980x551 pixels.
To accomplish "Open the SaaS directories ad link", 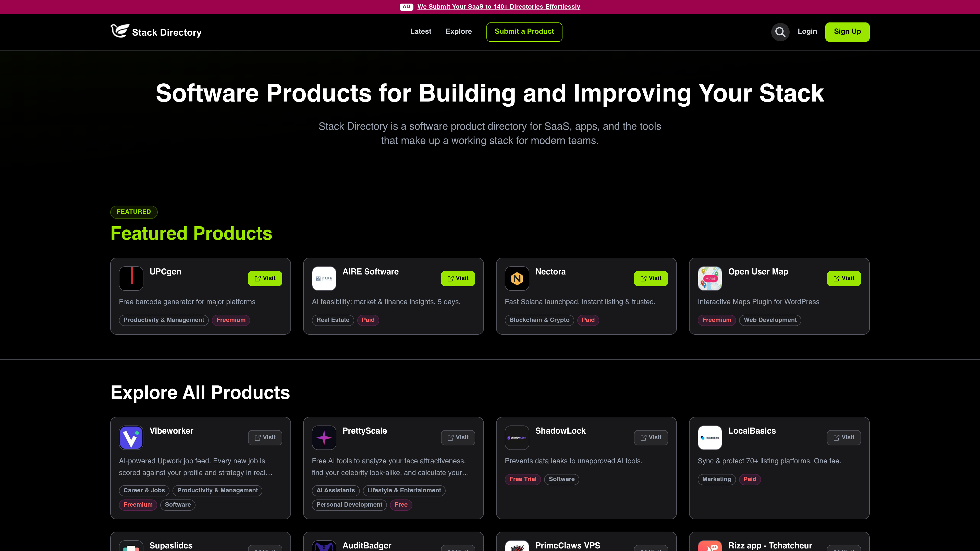I will pyautogui.click(x=498, y=7).
